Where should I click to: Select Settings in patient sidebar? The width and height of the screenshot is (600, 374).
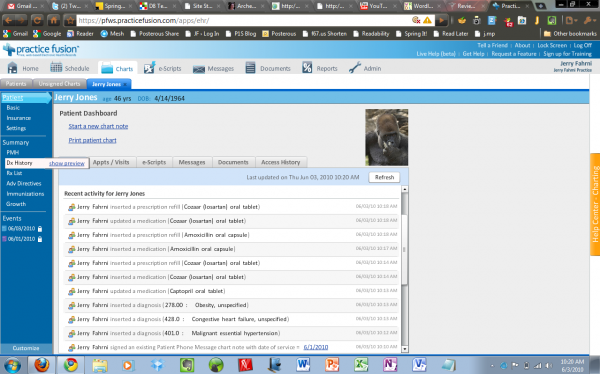(x=16, y=128)
